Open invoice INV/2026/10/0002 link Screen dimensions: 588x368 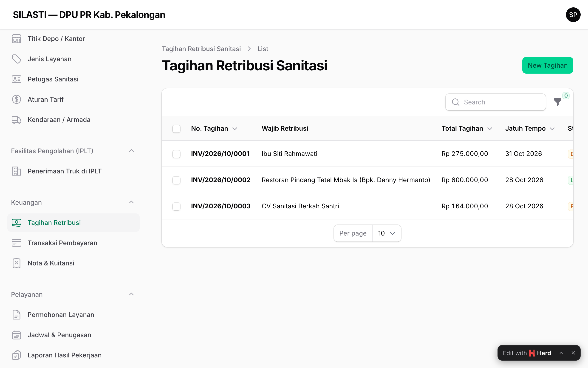click(221, 180)
